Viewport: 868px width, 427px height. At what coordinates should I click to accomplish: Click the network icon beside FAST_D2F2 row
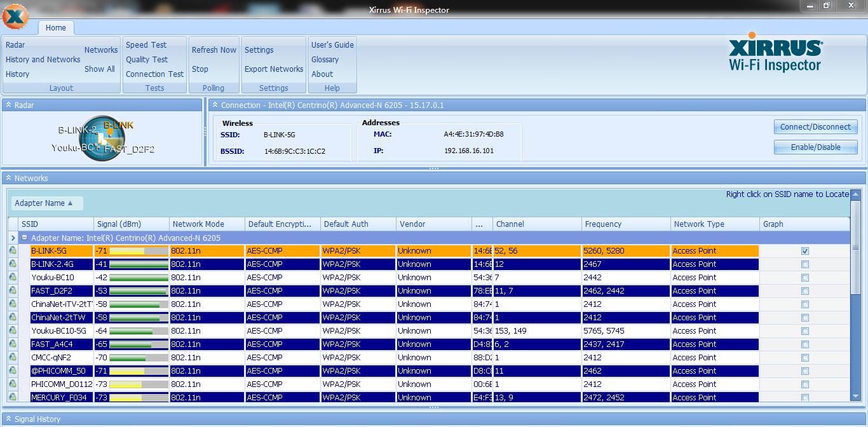[13, 291]
